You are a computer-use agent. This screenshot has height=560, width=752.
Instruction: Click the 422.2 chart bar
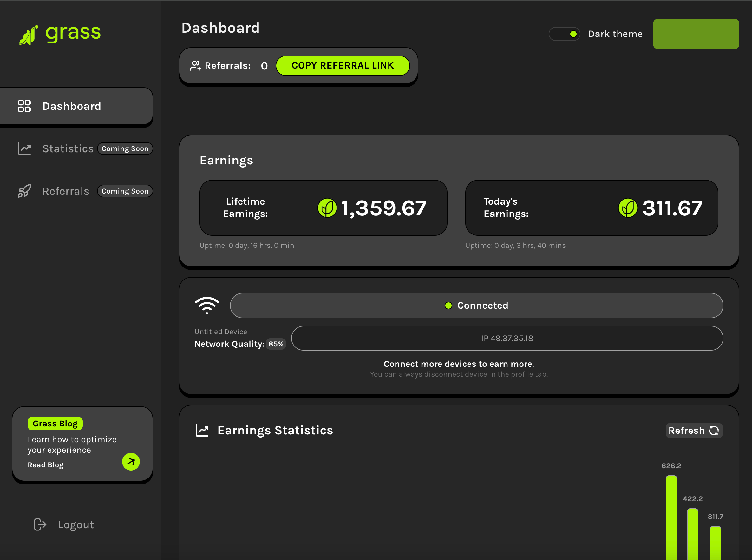click(x=692, y=534)
